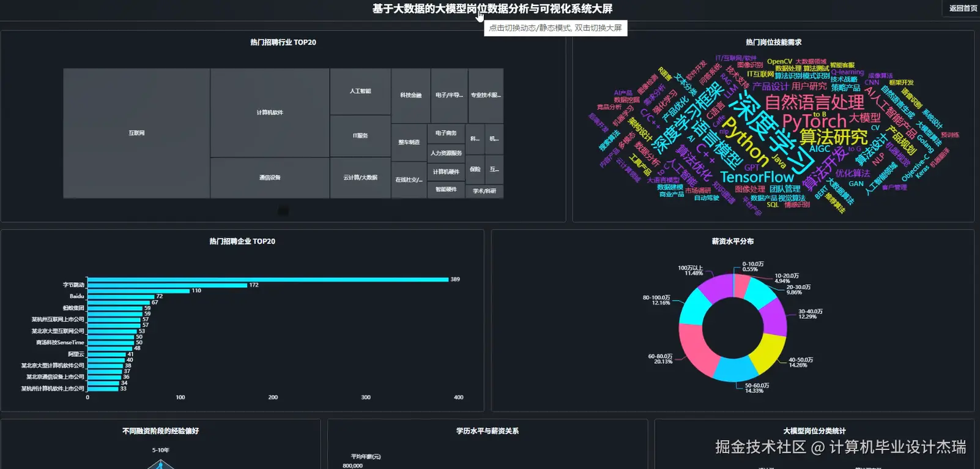The width and height of the screenshot is (980, 469).
Task: Click the 电子/半导... treemap block
Action: tap(449, 96)
